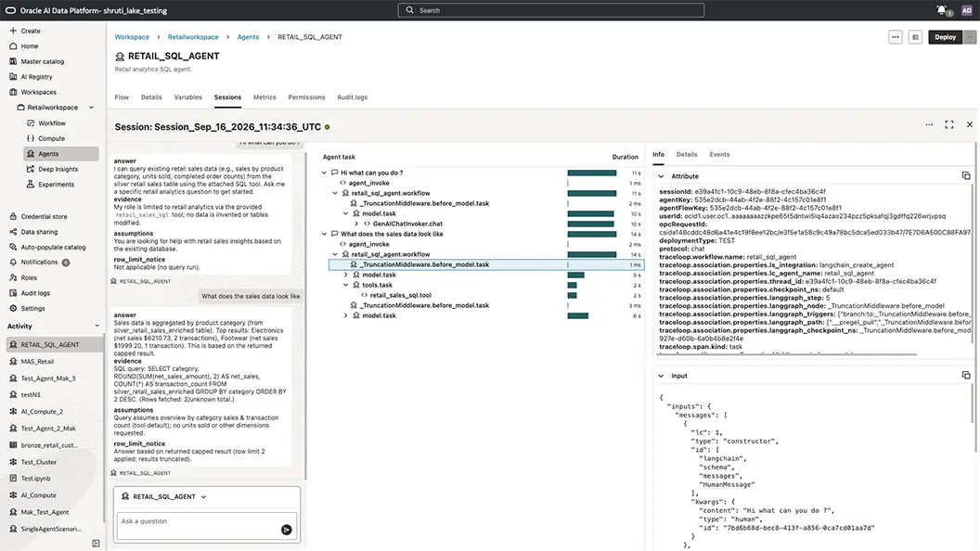
Task: Collapse the 'What does the sales data look like' trace
Action: pos(324,235)
